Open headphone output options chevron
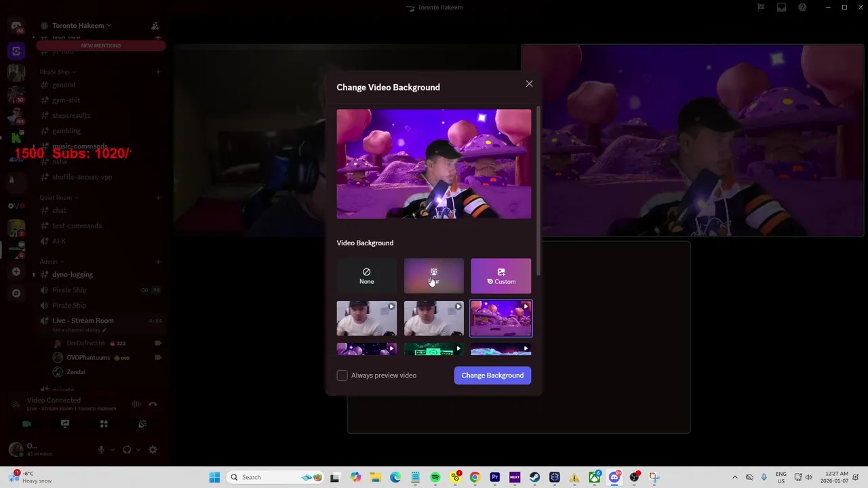This screenshot has width=868, height=488. pyautogui.click(x=138, y=449)
